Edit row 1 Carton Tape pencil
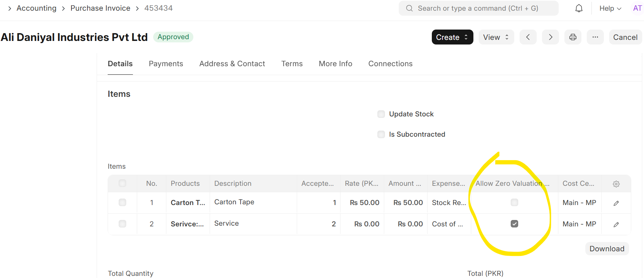The image size is (644, 278). (616, 203)
